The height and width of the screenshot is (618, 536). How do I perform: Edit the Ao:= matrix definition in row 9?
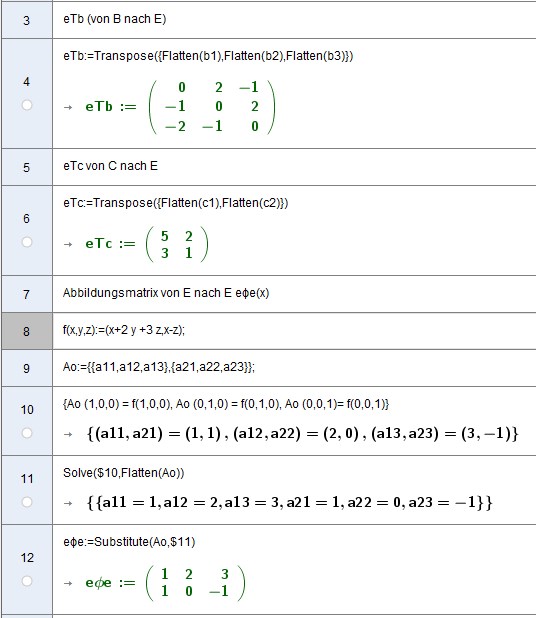159,367
